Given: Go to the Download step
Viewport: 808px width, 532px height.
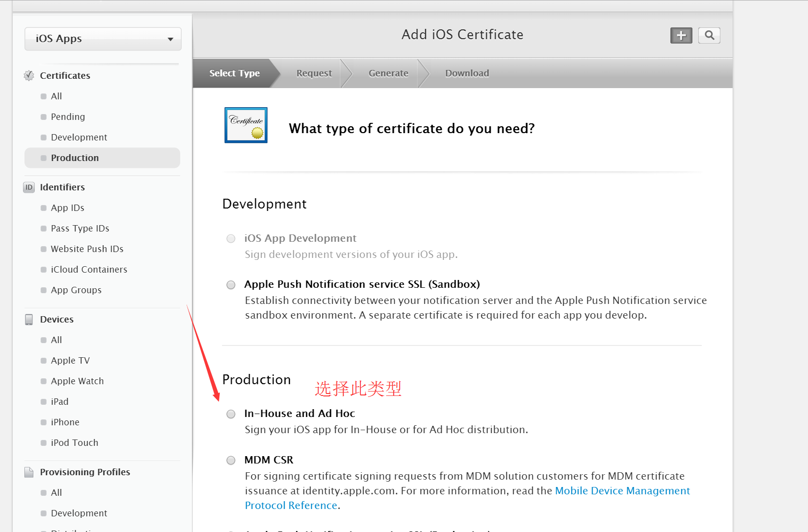Looking at the screenshot, I should [467, 73].
